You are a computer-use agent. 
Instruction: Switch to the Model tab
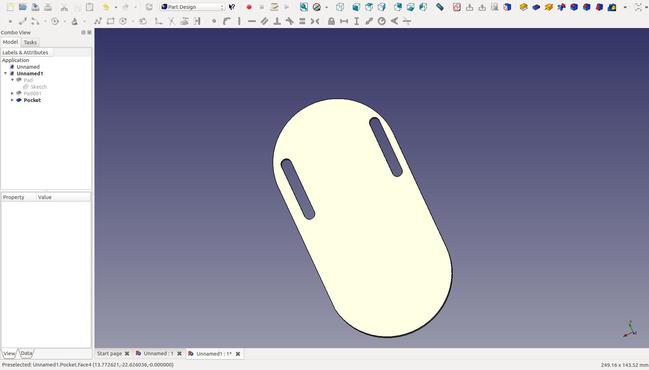(x=10, y=42)
